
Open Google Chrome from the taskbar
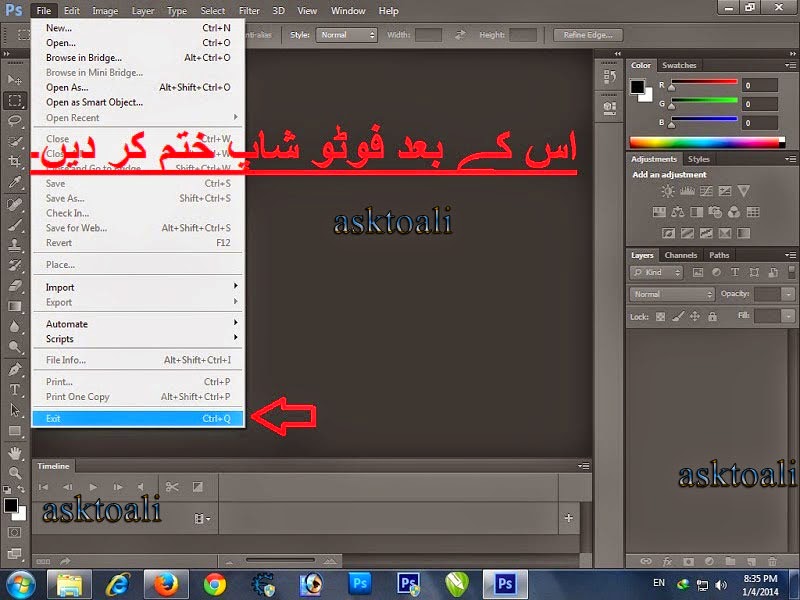pos(215,584)
